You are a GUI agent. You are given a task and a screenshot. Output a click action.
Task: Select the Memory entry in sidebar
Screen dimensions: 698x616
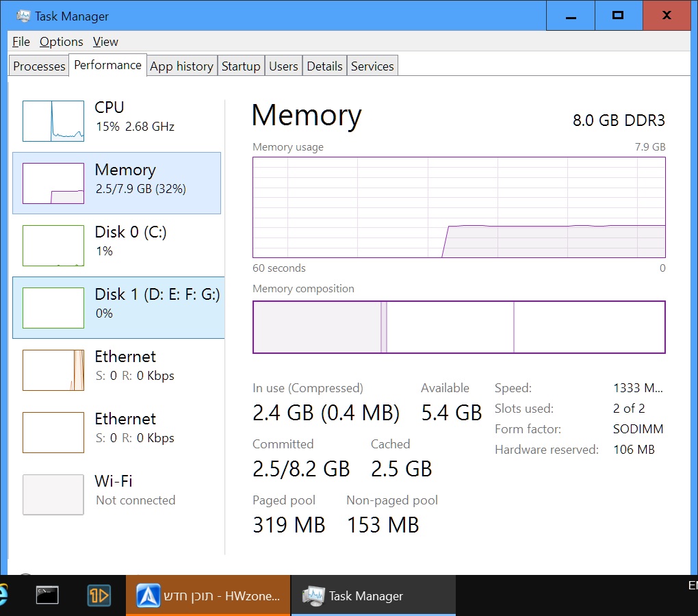(116, 183)
